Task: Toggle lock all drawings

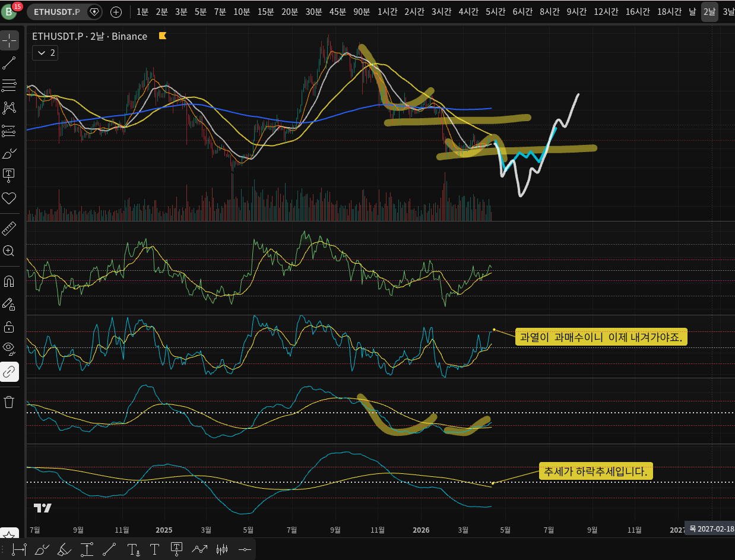Action: point(9,327)
